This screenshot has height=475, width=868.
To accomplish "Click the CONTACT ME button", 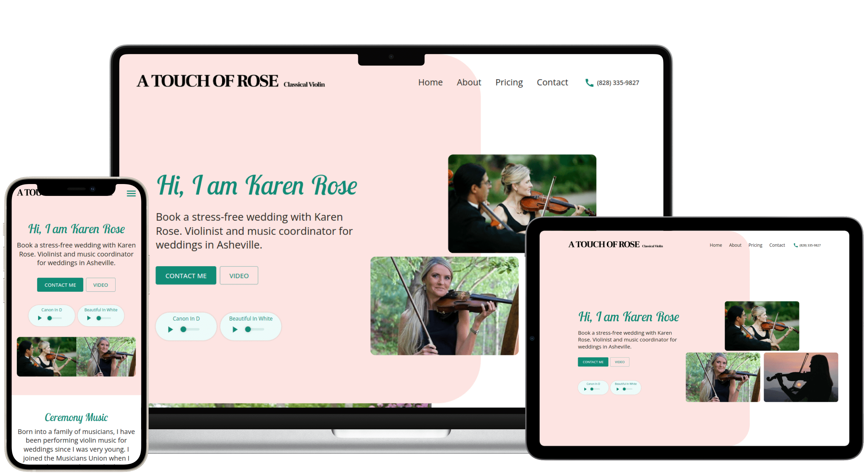I will tap(186, 275).
